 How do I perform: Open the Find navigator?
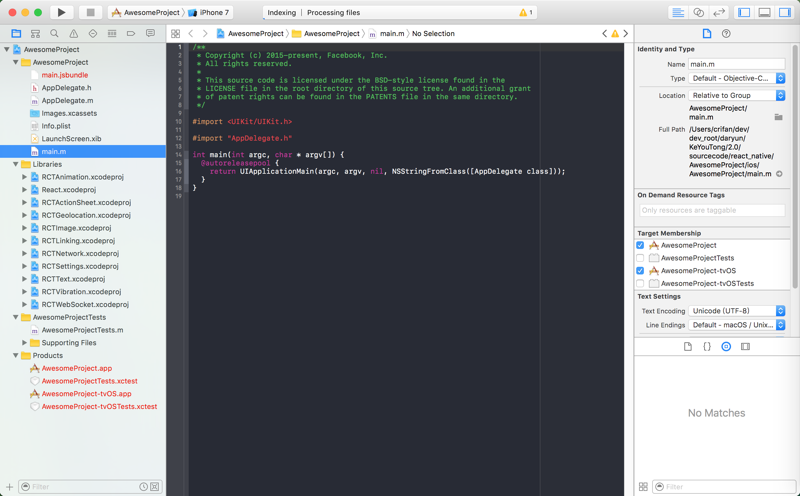pos(54,34)
